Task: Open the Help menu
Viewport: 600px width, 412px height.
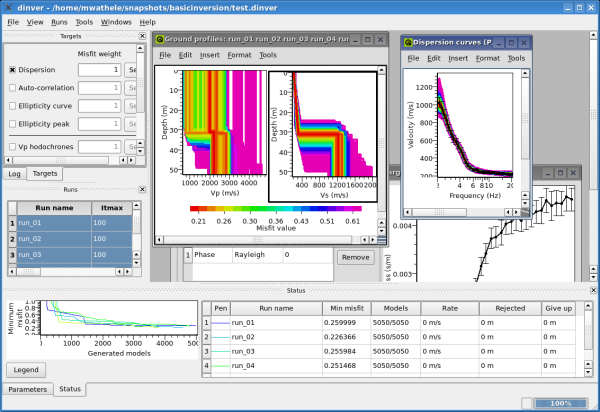Action: 147,22
